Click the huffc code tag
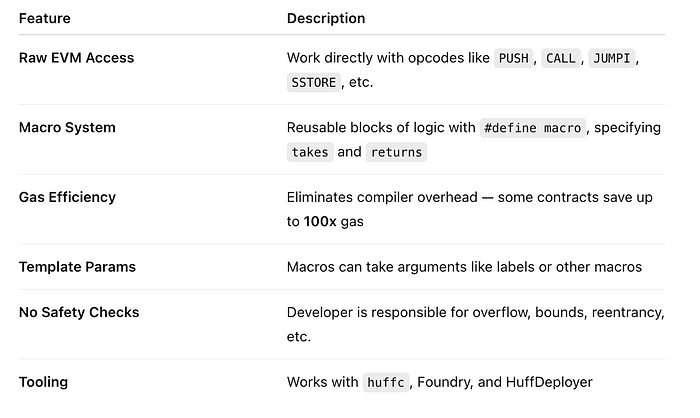This screenshot has height=418, width=700. [386, 383]
